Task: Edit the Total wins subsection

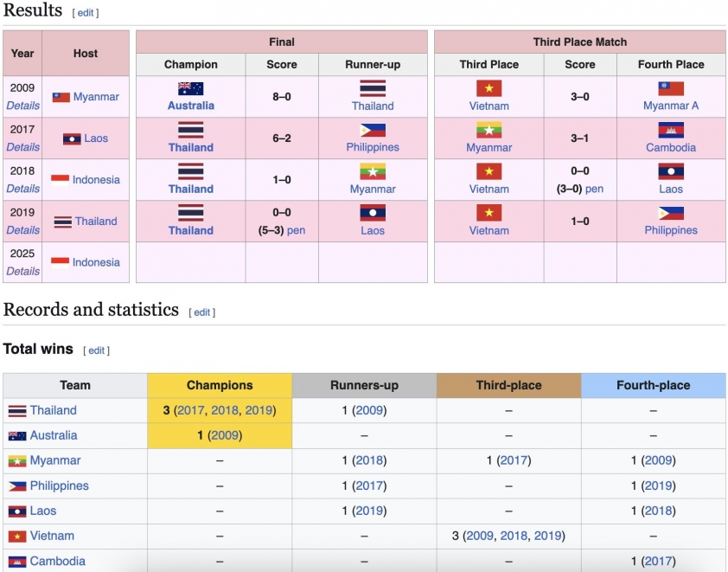Action: (x=97, y=350)
